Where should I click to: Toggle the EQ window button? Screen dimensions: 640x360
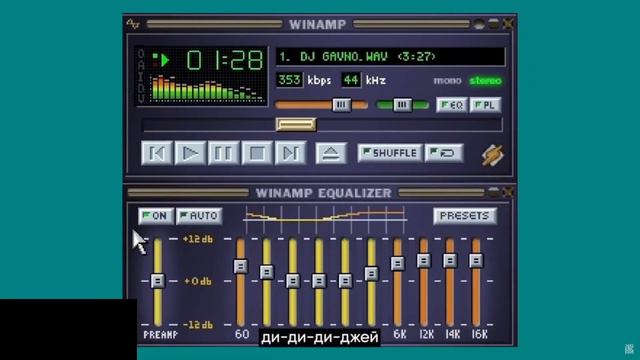tap(452, 105)
